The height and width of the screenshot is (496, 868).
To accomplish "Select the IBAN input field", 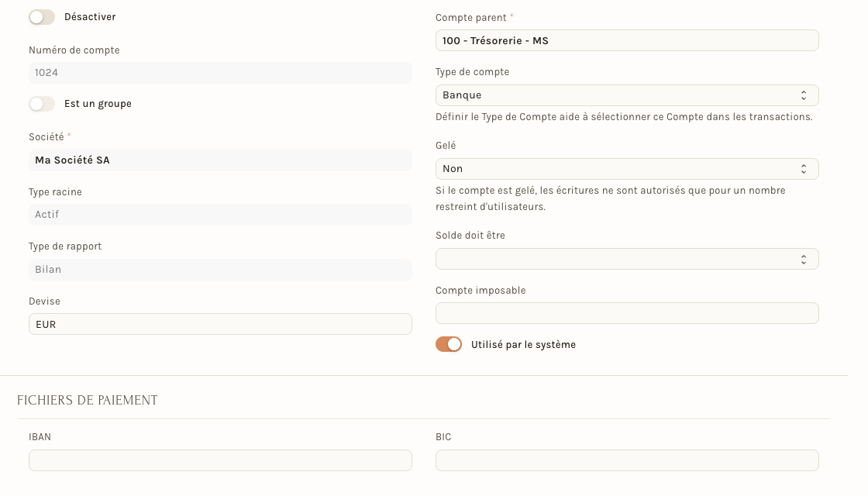I will (x=220, y=460).
